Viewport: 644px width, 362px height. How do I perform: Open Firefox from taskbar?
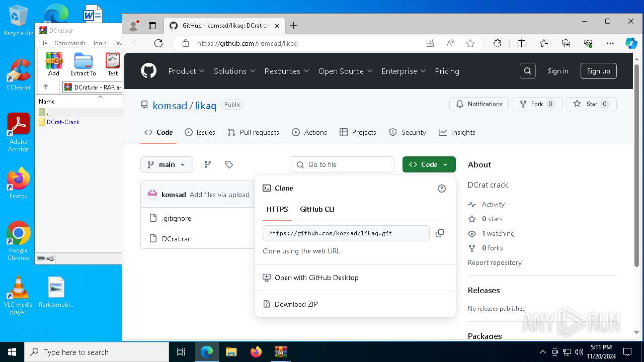[256, 352]
